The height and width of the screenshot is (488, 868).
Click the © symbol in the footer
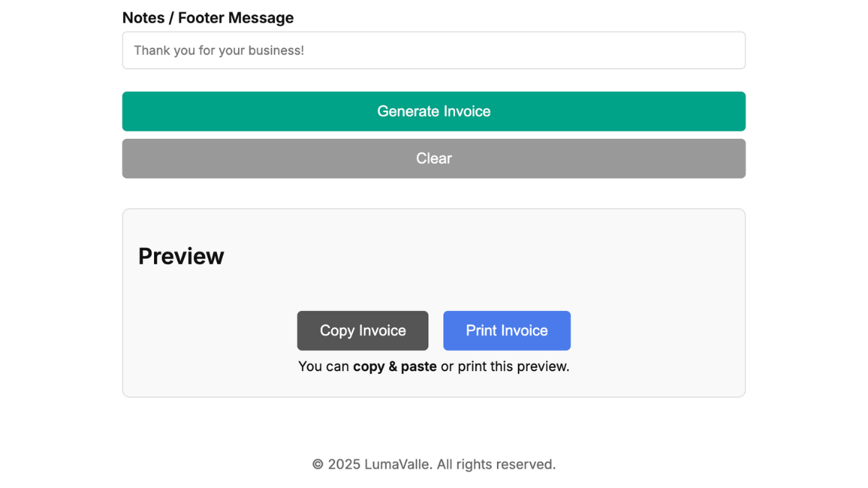click(318, 464)
